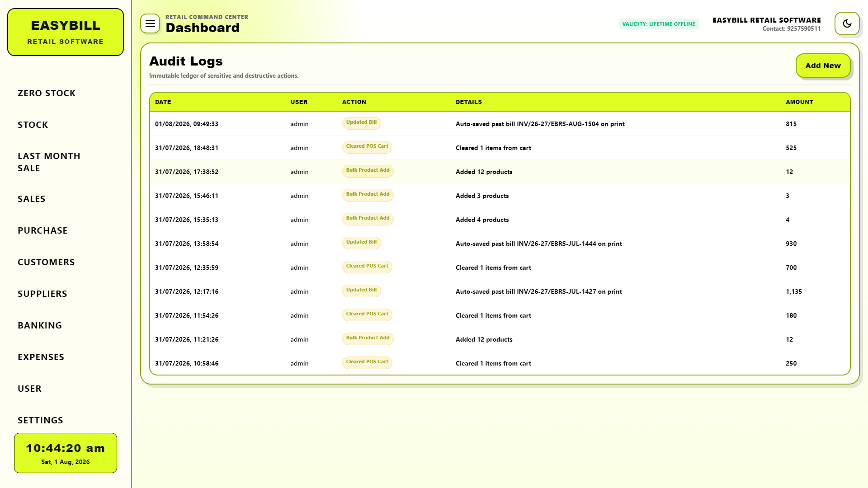Click the Validity: Lifetime Offline badge
The image size is (868, 488).
659,24
